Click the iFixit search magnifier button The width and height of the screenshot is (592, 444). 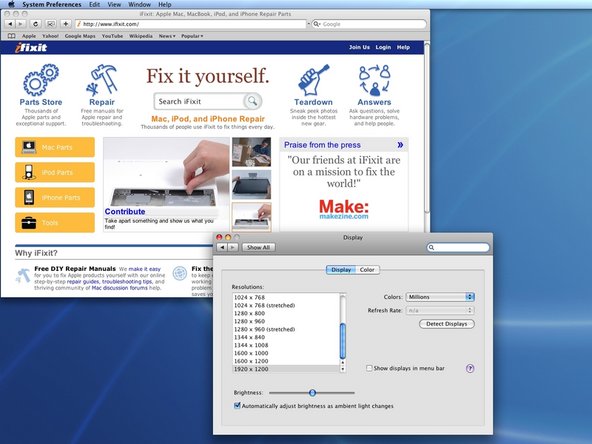click(x=252, y=101)
